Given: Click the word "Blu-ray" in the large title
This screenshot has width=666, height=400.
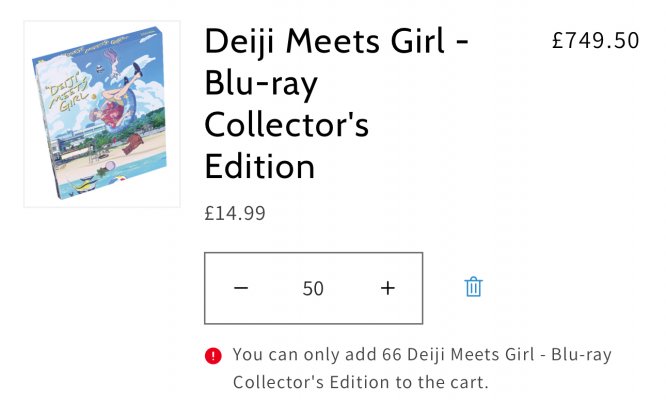Looking at the screenshot, I should tap(260, 84).
